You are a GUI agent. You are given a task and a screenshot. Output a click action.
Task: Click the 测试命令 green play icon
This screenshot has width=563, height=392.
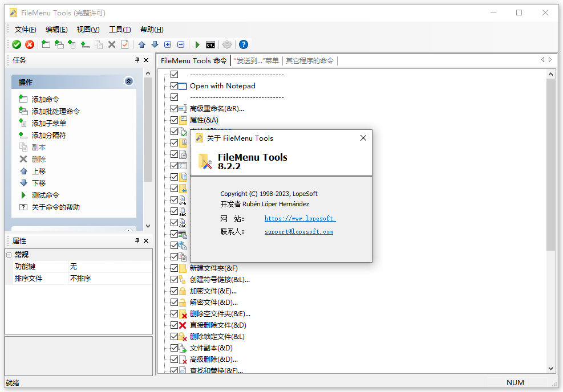(23, 195)
